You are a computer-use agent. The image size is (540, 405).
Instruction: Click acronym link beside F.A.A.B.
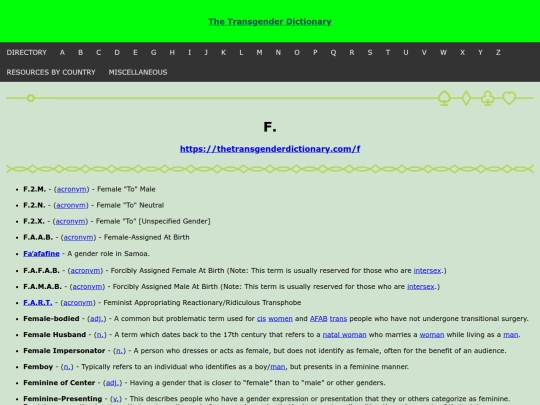[x=78, y=237]
